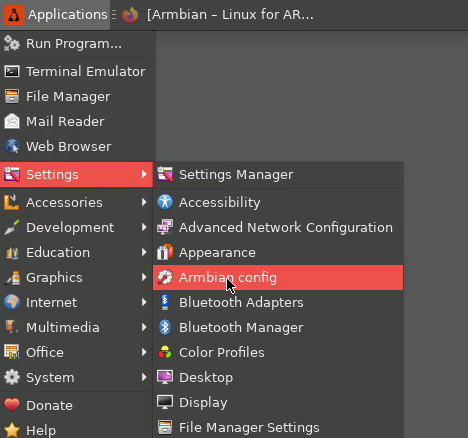
Task: Select Run Program... menu entry
Action: pyautogui.click(x=77, y=44)
